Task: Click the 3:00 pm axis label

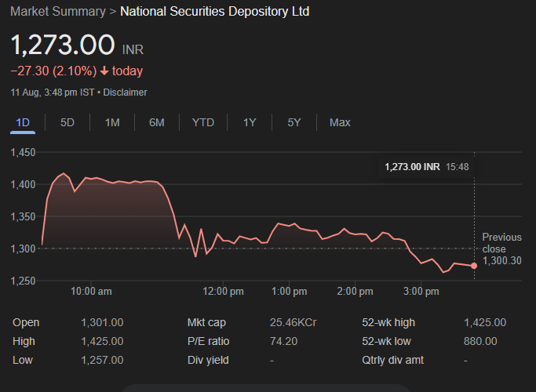Action: pyautogui.click(x=421, y=292)
